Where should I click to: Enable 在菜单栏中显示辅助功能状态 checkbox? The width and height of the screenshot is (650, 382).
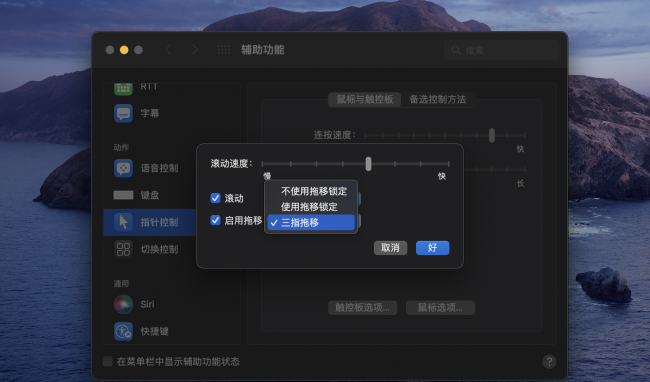(108, 361)
